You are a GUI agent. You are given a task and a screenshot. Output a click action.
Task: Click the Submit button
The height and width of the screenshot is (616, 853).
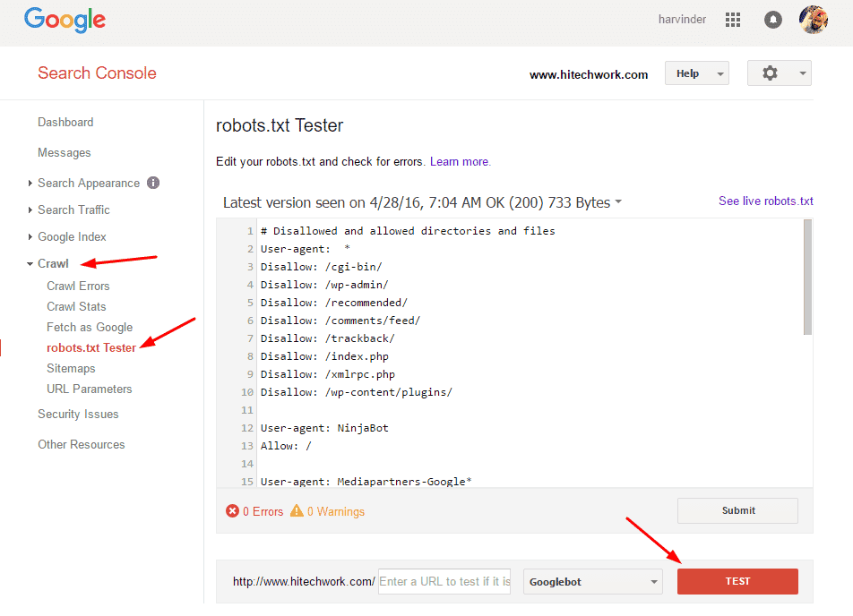pyautogui.click(x=737, y=510)
